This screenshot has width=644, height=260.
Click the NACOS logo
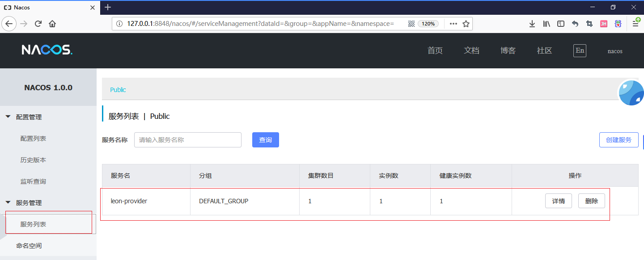click(47, 50)
